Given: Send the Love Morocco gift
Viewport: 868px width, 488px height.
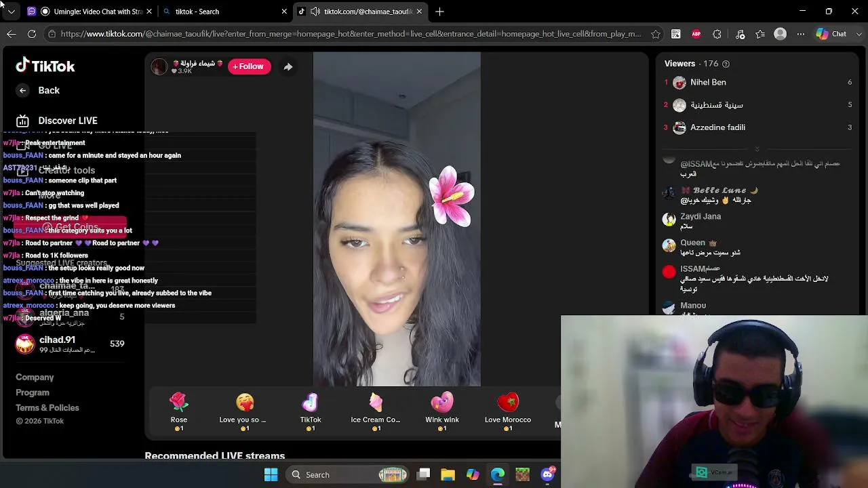Looking at the screenshot, I should [x=508, y=411].
